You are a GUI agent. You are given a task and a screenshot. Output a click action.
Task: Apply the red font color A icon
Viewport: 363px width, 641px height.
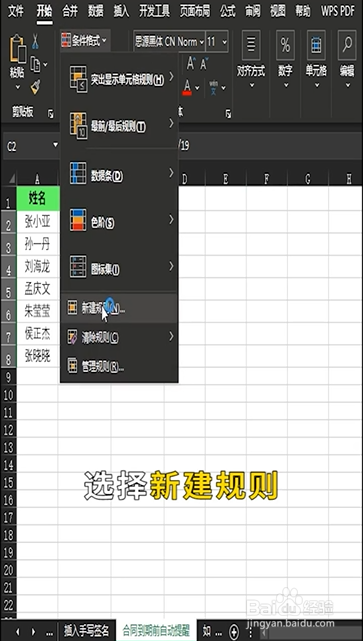[187, 87]
